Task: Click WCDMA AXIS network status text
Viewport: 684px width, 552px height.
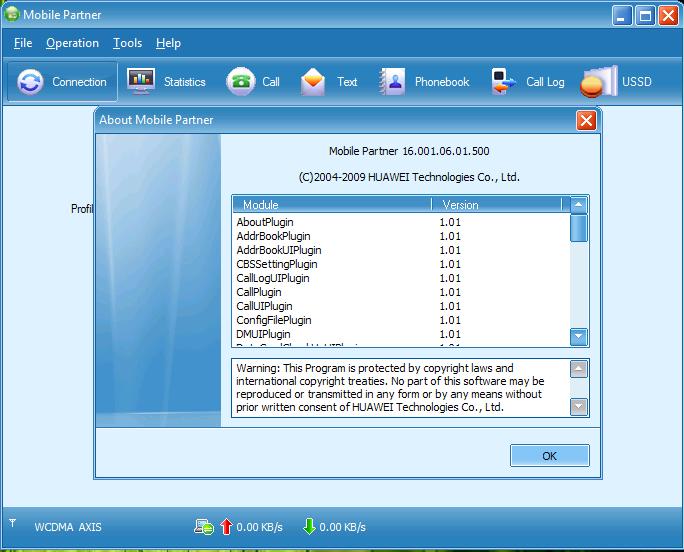Action: coord(68,527)
